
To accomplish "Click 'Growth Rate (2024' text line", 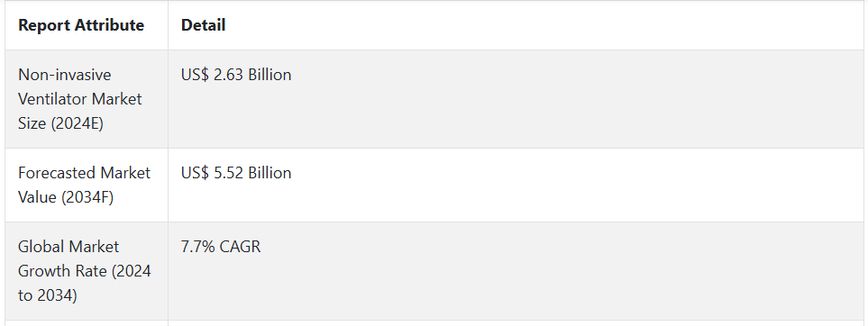I will coord(85,271).
